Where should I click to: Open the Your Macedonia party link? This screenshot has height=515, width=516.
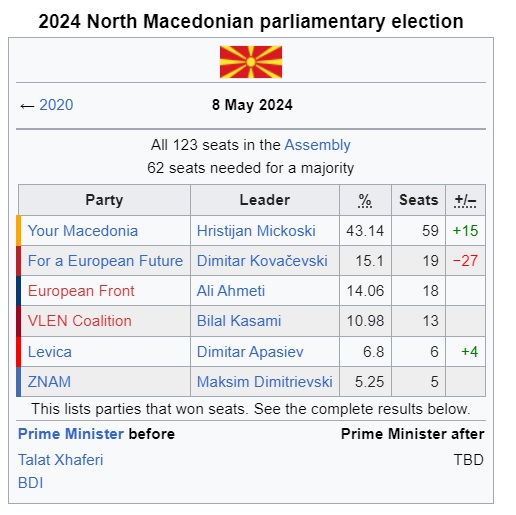click(x=83, y=231)
